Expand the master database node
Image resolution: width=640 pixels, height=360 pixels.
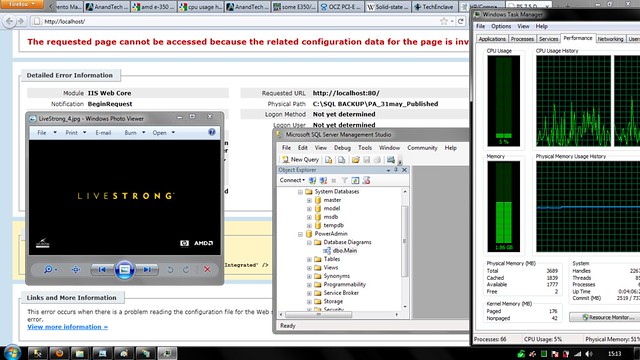coord(309,200)
